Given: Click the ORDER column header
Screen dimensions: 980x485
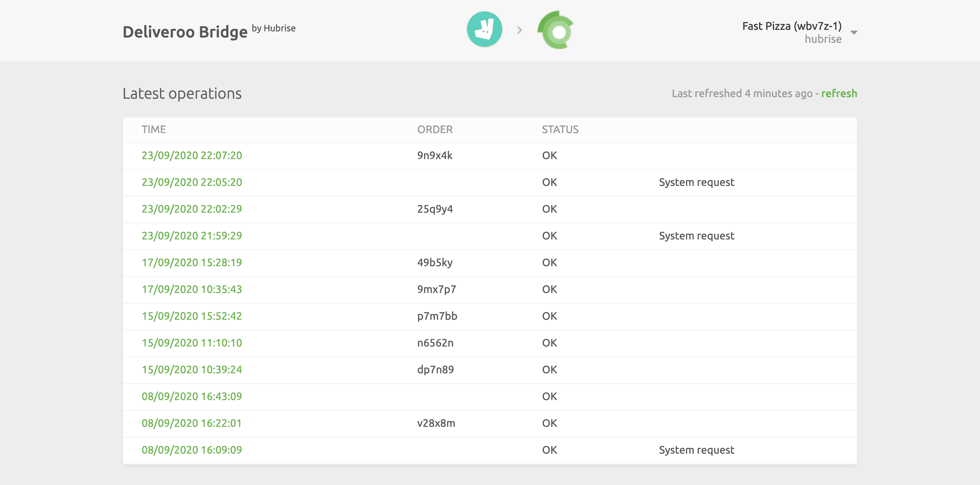Looking at the screenshot, I should click(x=435, y=130).
